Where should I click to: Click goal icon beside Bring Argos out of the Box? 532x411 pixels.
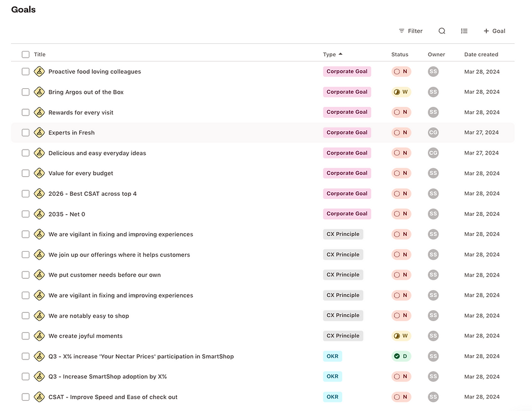[39, 92]
